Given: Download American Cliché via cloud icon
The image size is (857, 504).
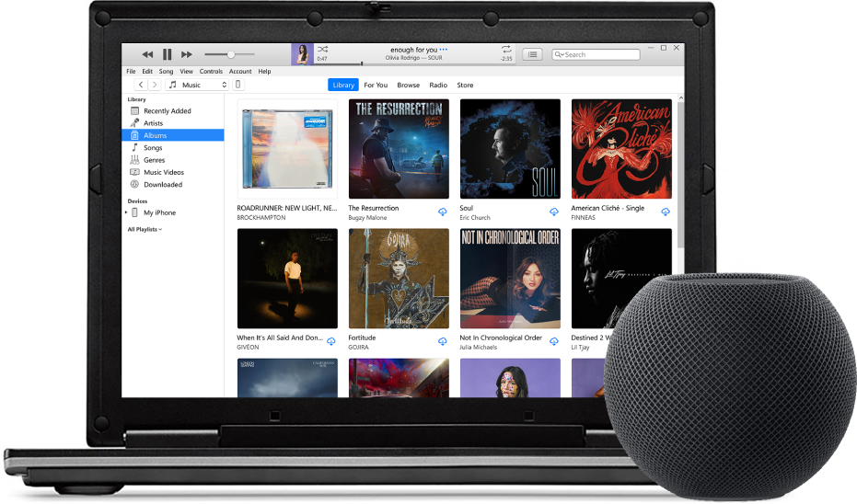Looking at the screenshot, I should (666, 212).
